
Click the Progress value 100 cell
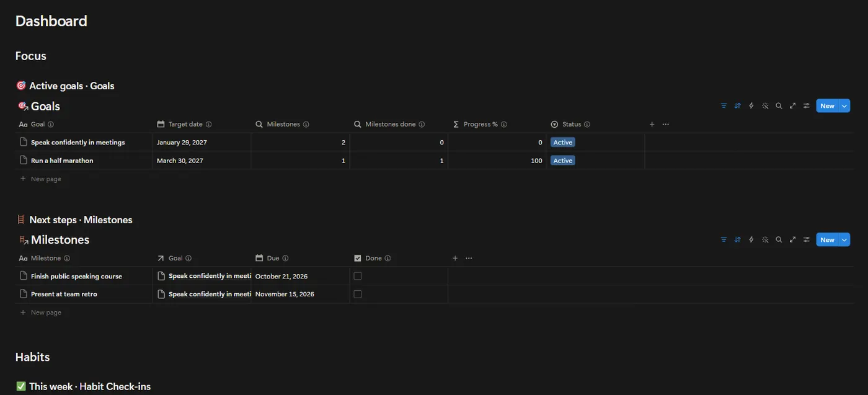pyautogui.click(x=497, y=161)
